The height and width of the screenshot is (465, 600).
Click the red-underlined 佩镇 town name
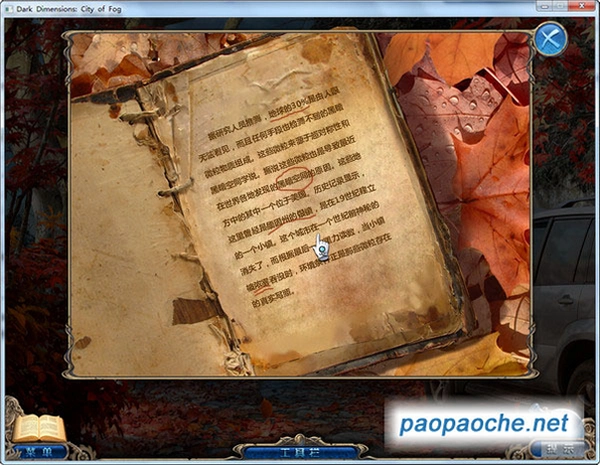(305, 212)
